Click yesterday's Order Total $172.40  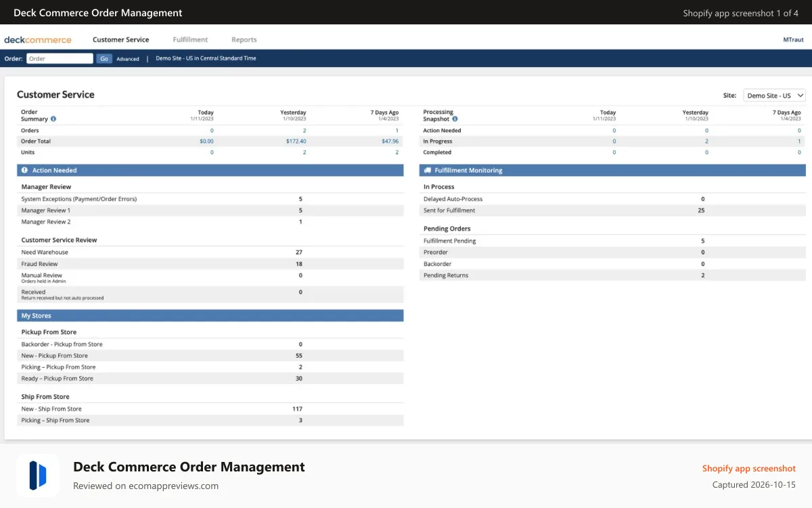click(296, 142)
